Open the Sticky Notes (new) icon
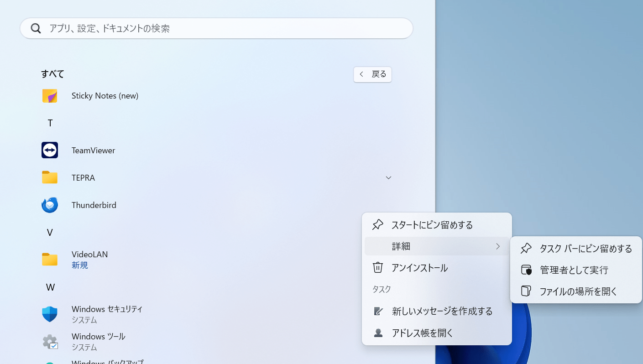Viewport: 643px width, 364px height. click(x=50, y=96)
